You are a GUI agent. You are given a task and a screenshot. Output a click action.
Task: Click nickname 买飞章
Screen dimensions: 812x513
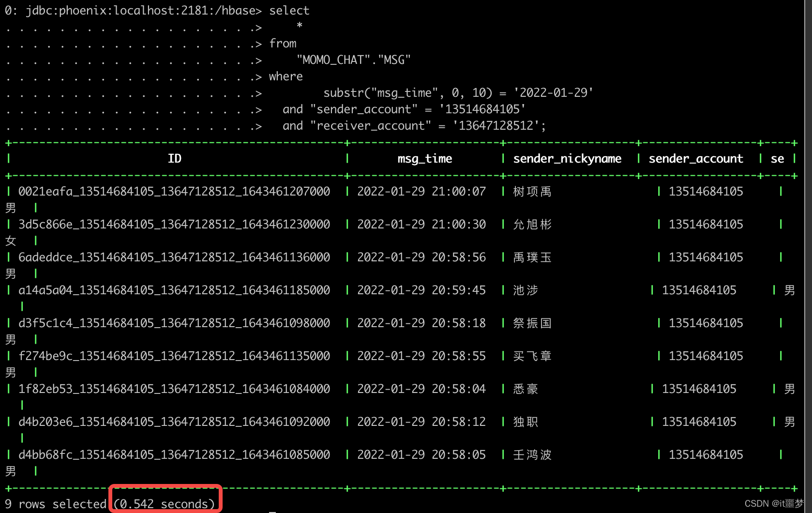(532, 356)
